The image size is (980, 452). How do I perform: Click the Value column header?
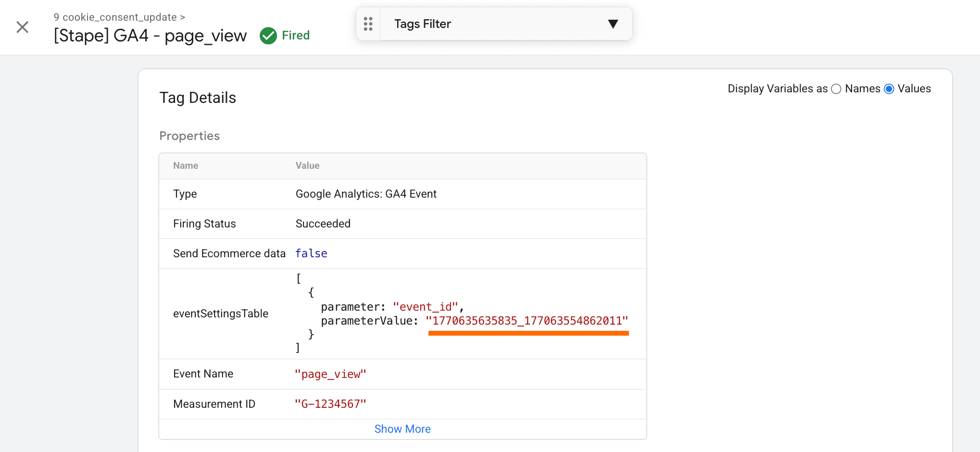point(307,165)
